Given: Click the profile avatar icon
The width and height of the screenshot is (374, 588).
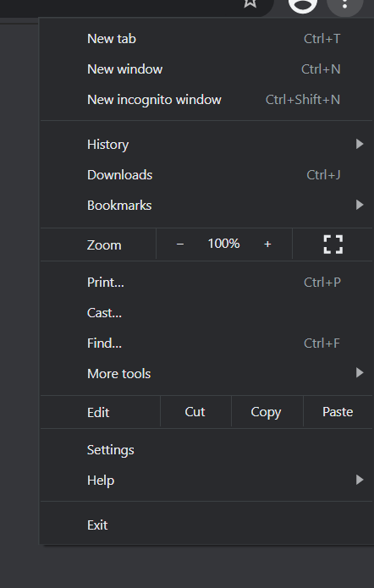Looking at the screenshot, I should click(x=302, y=4).
